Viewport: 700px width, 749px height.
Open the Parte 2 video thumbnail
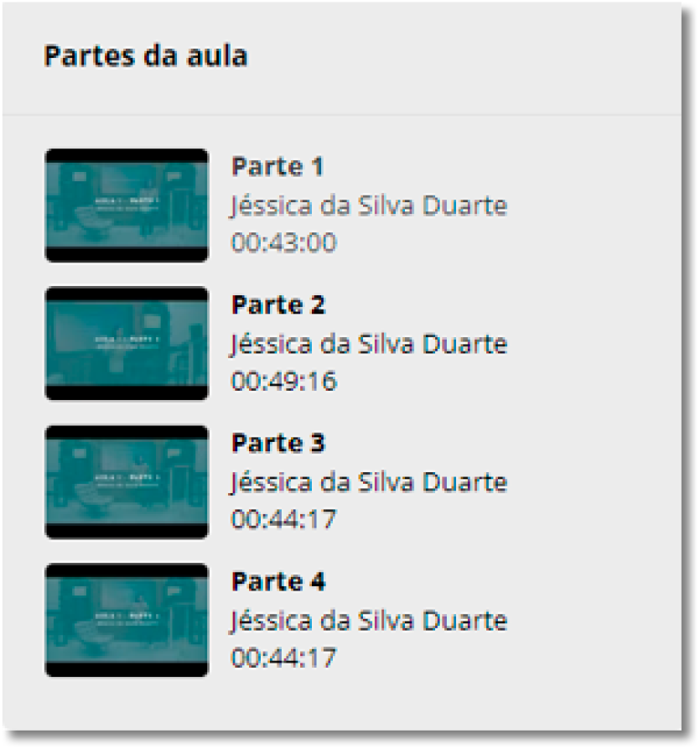[x=127, y=343]
